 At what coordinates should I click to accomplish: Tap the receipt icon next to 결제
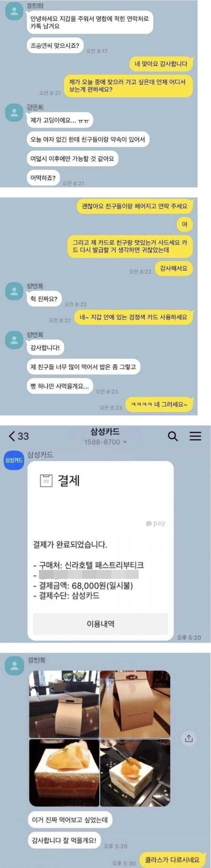point(46,480)
